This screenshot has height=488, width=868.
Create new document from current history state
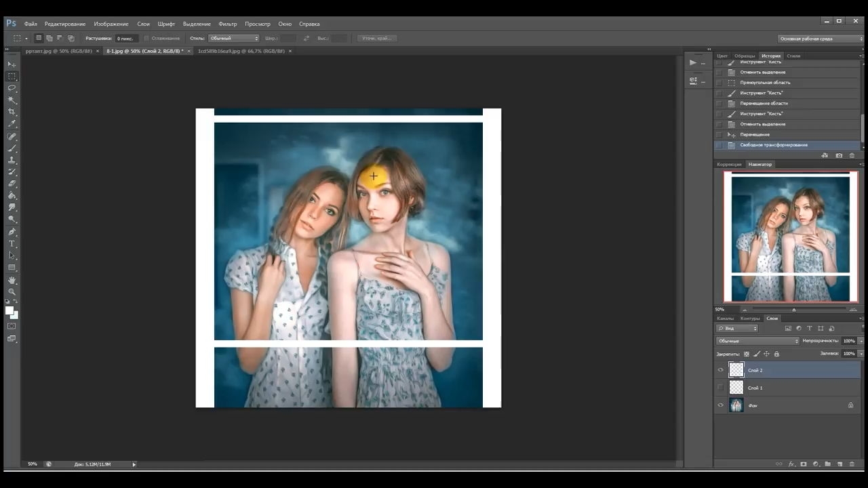point(825,155)
